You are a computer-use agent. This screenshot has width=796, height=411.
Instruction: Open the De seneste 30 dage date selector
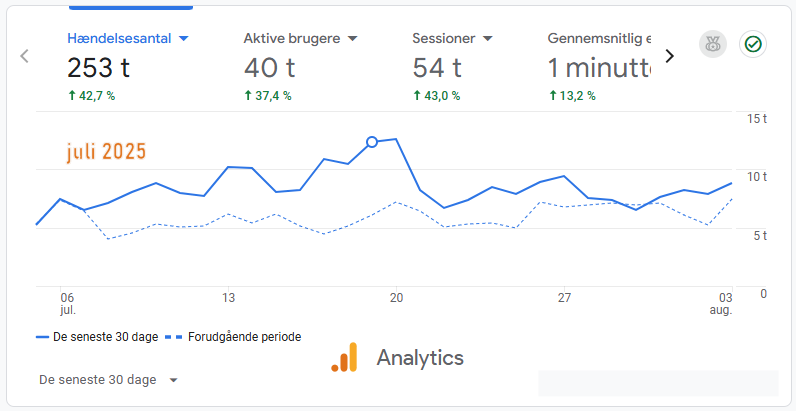[108, 380]
